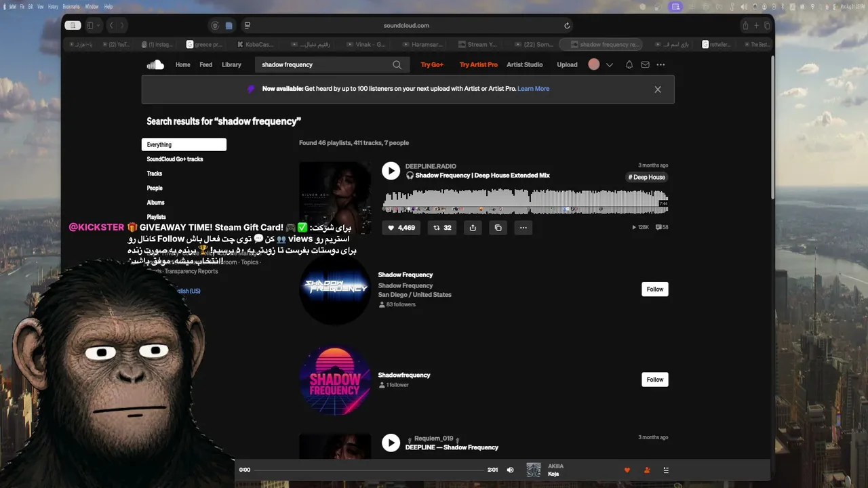The width and height of the screenshot is (868, 488).
Task: Click the user avatar in the header
Action: (594, 64)
